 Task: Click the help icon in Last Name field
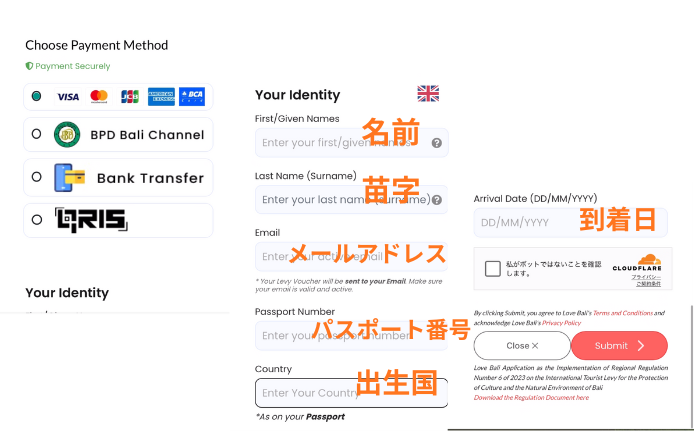(437, 200)
